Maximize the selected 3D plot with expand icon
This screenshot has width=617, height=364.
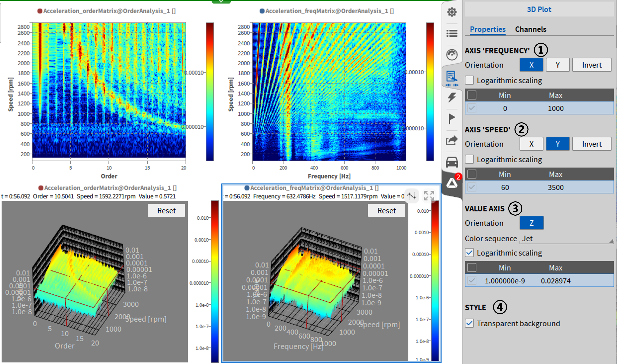[429, 196]
